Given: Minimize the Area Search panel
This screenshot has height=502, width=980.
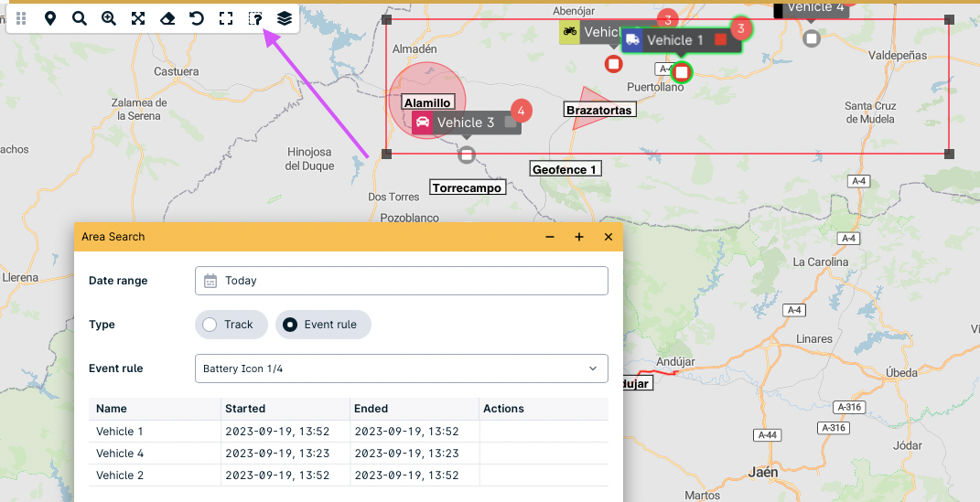Looking at the screenshot, I should [x=550, y=237].
